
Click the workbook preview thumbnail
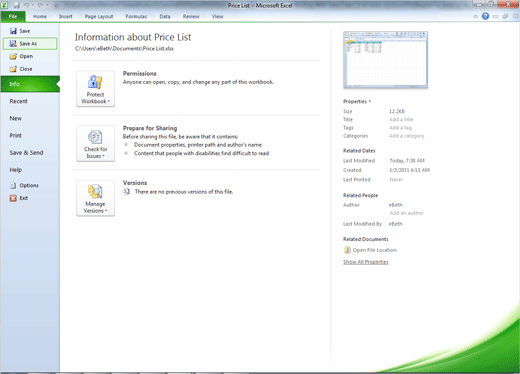point(385,60)
